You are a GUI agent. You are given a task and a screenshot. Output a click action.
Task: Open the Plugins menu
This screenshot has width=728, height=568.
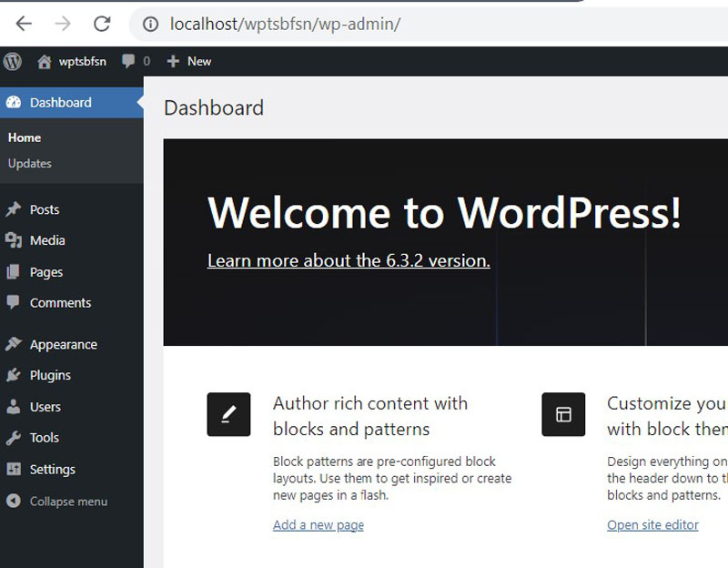[x=50, y=375]
